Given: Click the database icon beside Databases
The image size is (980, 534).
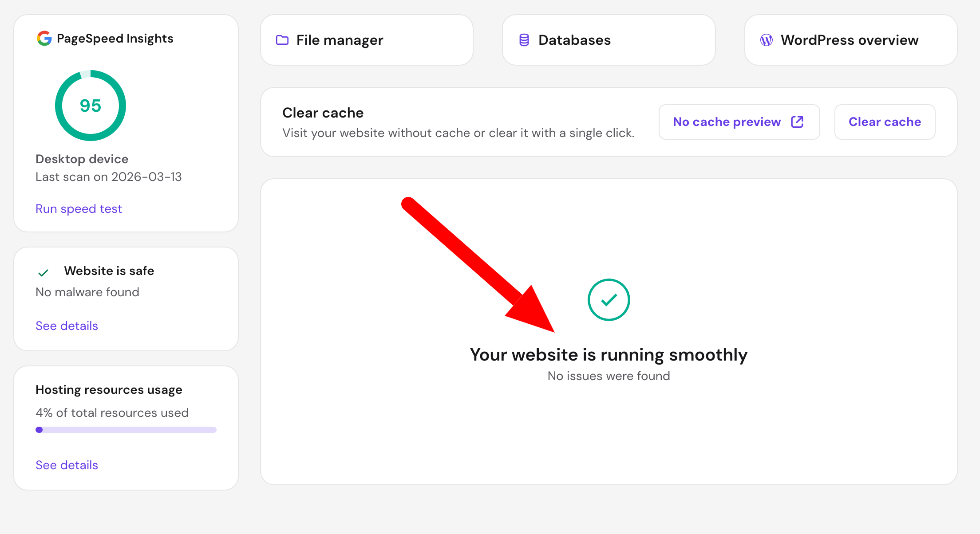Looking at the screenshot, I should 524,40.
